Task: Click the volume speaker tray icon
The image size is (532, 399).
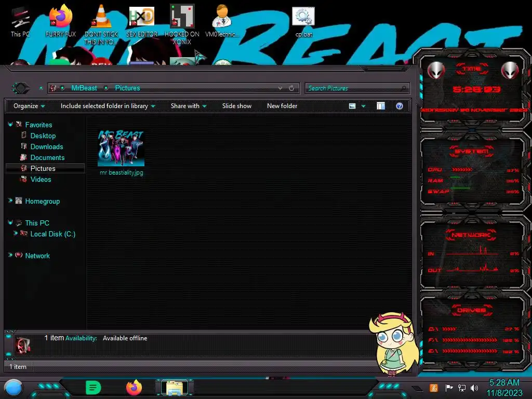Action: (474, 388)
